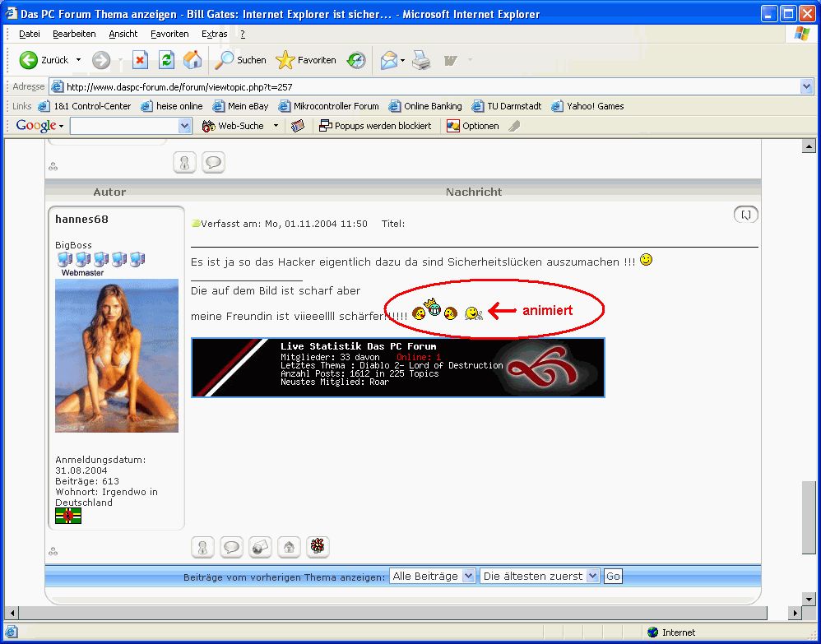Image resolution: width=821 pixels, height=644 pixels.
Task: Click the quote post icon at top right
Action: (745, 214)
